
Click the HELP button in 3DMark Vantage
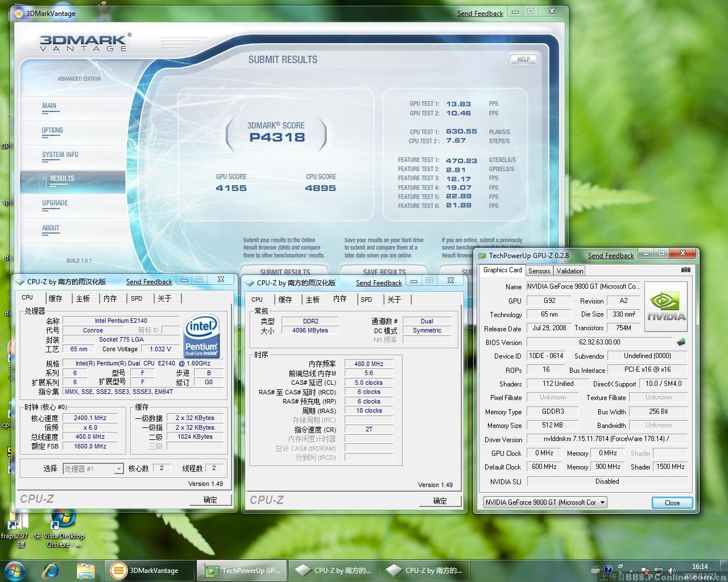(x=523, y=59)
